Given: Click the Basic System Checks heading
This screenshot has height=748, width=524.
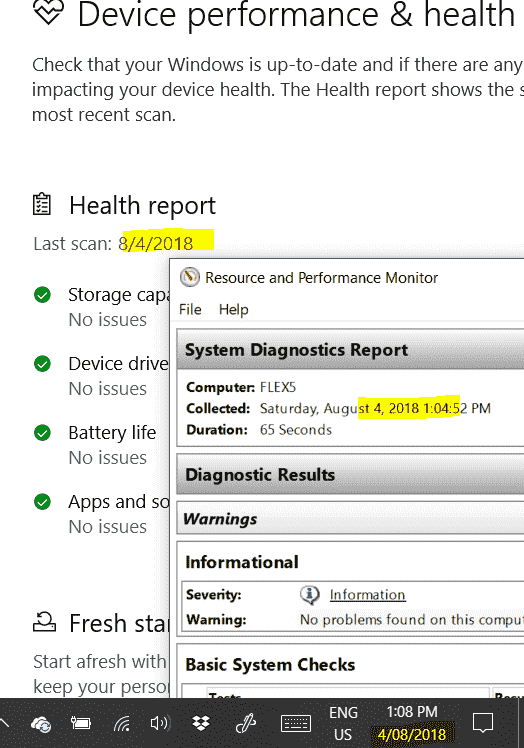Looking at the screenshot, I should point(270,665).
